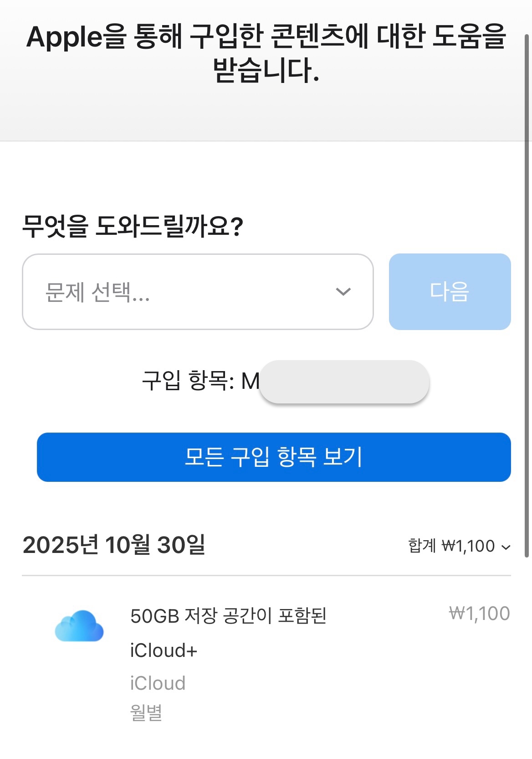
Task: Click the gray ₩1,100 item price
Action: [x=479, y=614]
